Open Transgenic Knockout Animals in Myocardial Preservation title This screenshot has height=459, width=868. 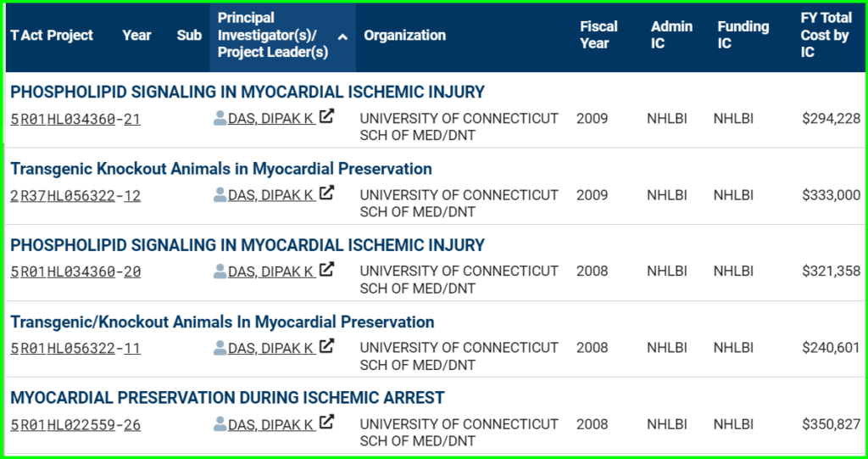pos(221,168)
